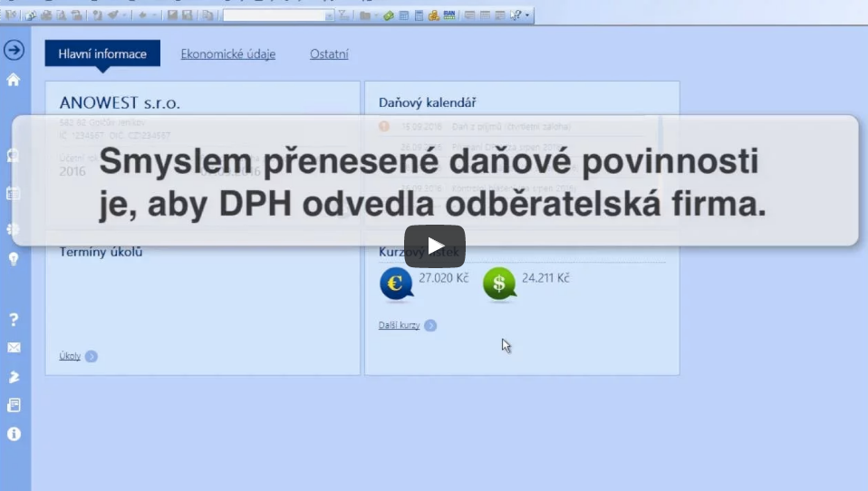868x491 pixels.
Task: Switch to the Ekonomické údaje tab
Action: 228,54
